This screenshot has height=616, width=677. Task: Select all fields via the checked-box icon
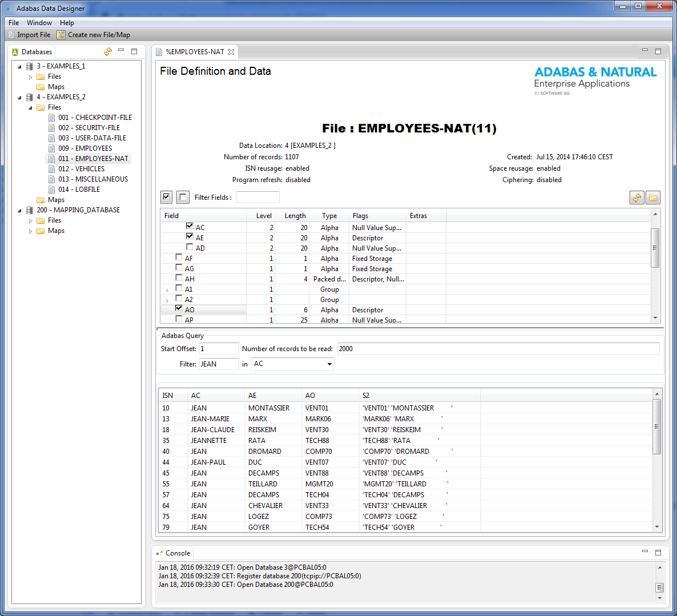point(166,196)
